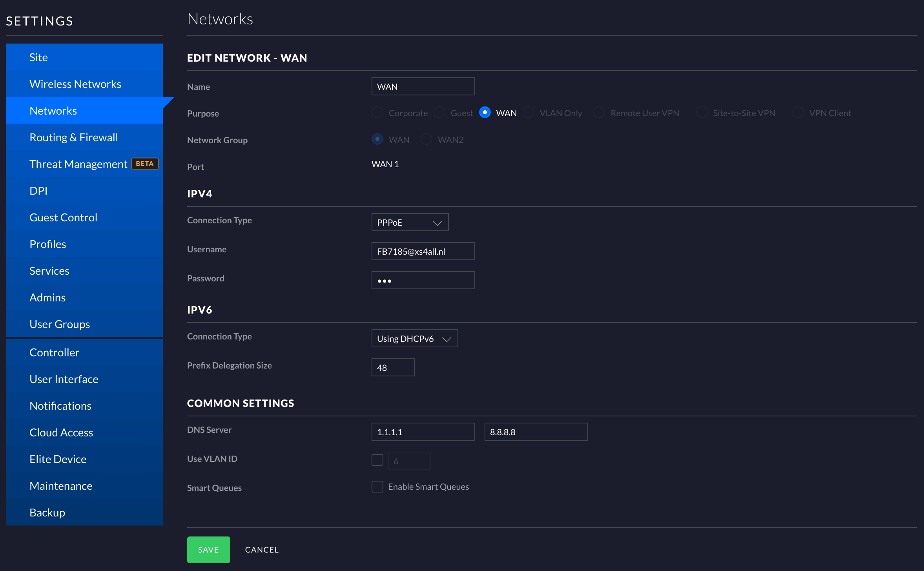Select Corporate as the network purpose
924x571 pixels.
377,112
